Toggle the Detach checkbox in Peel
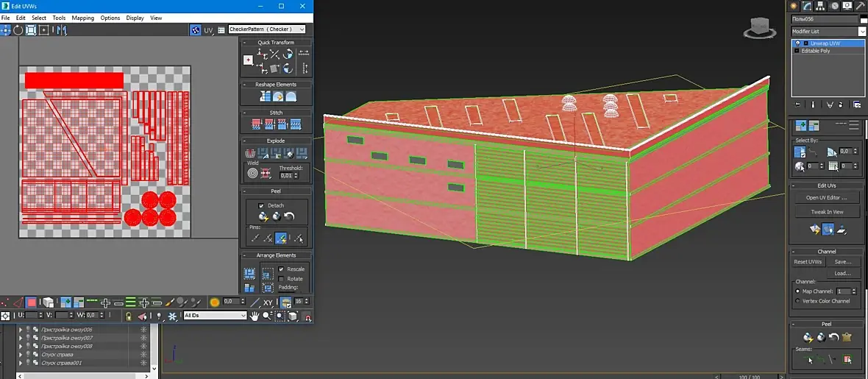Viewport: 868px width, 379px height. 261,205
